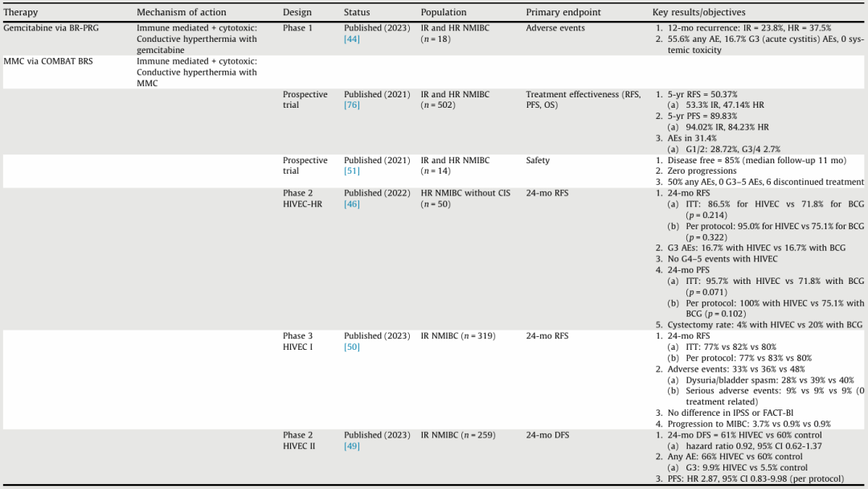
Task: Click the Mechanism of action header
Action: pyautogui.click(x=182, y=12)
